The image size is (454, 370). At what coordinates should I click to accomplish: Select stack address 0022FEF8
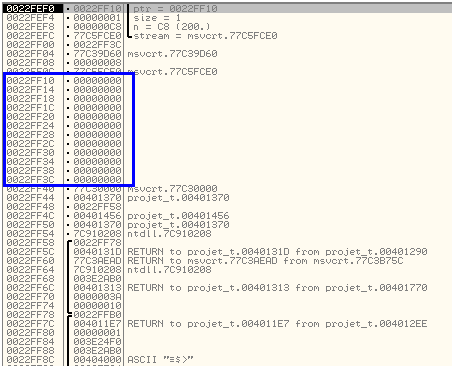[x=30, y=26]
